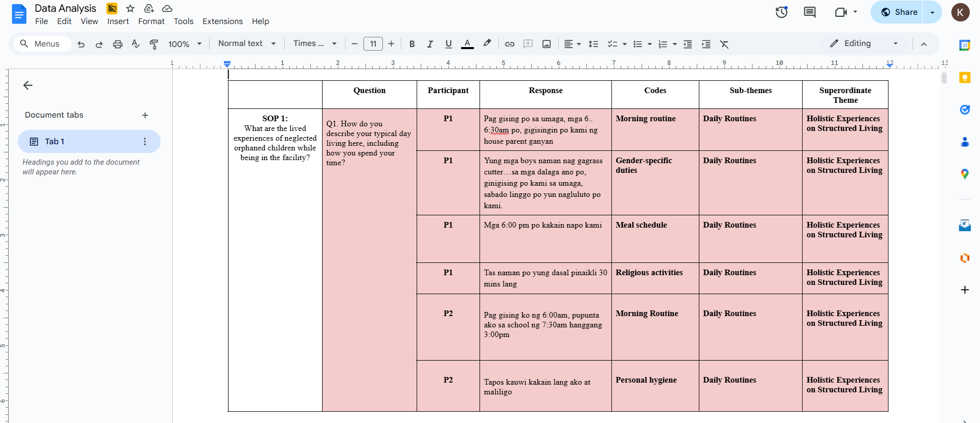This screenshot has height=423, width=980.
Task: Click the Undo arrow icon
Action: [81, 44]
